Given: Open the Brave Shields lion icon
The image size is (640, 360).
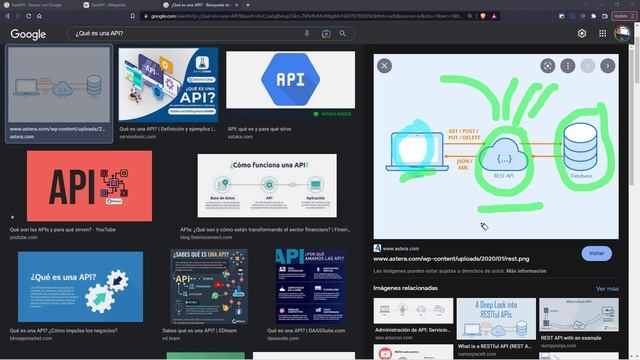Looking at the screenshot, I should click(483, 16).
